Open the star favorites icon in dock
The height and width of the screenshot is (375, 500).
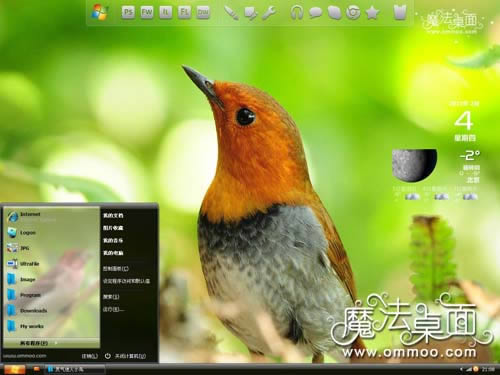pyautogui.click(x=372, y=13)
